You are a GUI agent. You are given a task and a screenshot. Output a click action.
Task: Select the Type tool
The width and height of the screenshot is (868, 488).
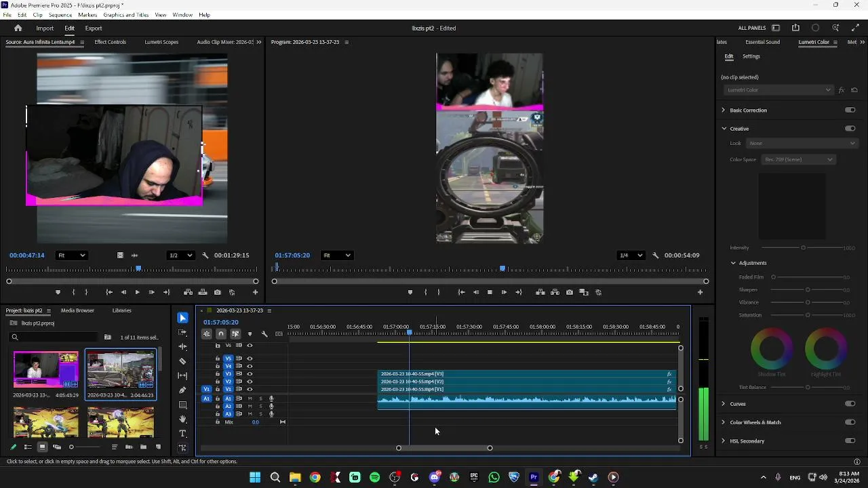click(182, 434)
